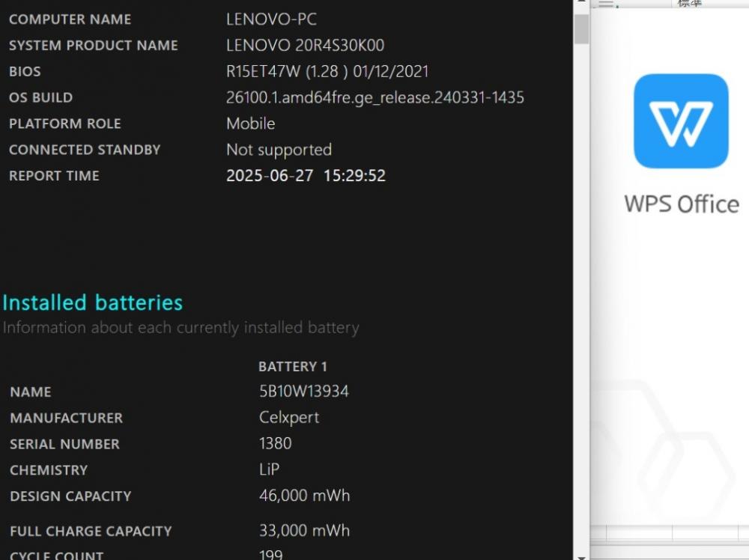Click the design capacity 46,000 mWh value
The image size is (749, 560).
click(304, 496)
